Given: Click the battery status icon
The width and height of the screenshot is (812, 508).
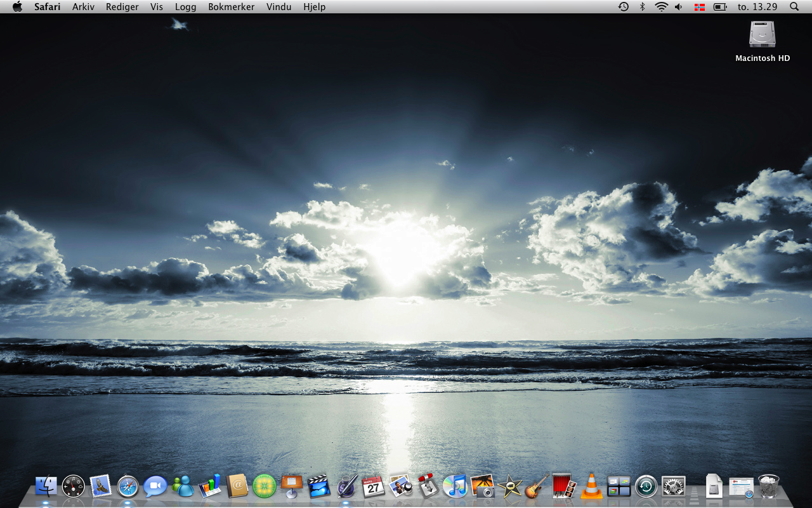Looking at the screenshot, I should coord(720,6).
